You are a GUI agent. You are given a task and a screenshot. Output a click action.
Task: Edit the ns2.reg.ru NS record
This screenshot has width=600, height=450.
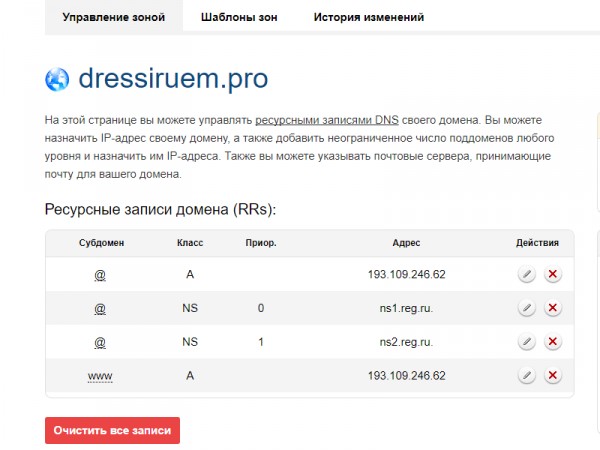(x=527, y=341)
